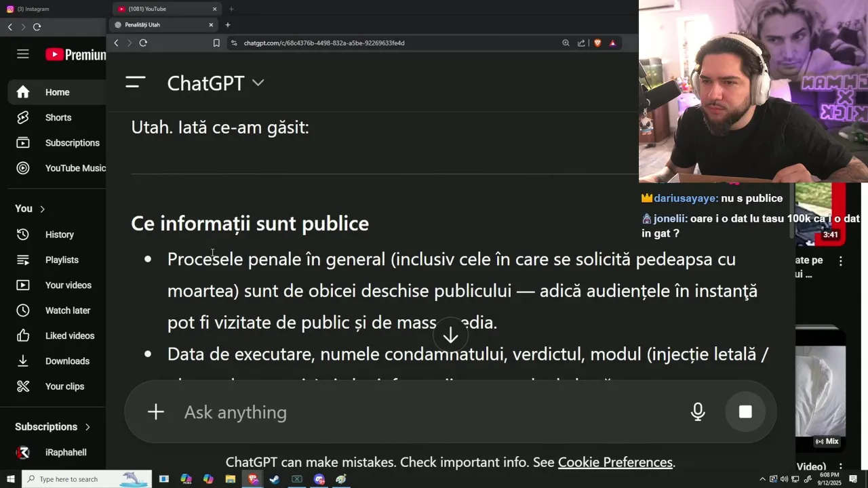
Task: Open the Windows Start menu
Action: pyautogui.click(x=10, y=479)
